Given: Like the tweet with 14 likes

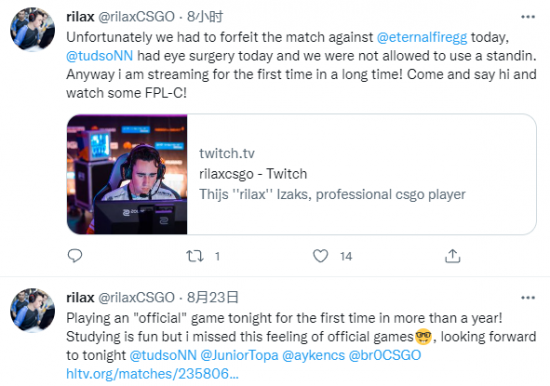Looking at the screenshot, I should click(x=320, y=256).
